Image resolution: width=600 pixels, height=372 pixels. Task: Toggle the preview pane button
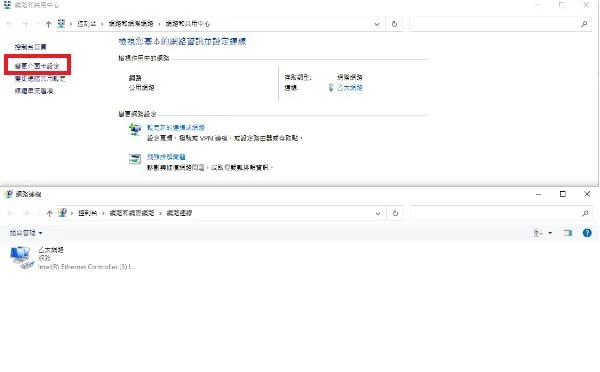click(568, 233)
